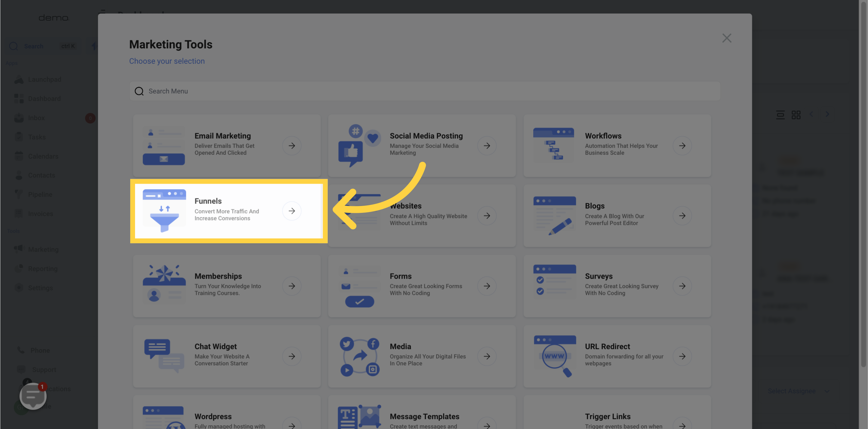This screenshot has width=868, height=429.
Task: Click the Websites card title
Action: 406,206
